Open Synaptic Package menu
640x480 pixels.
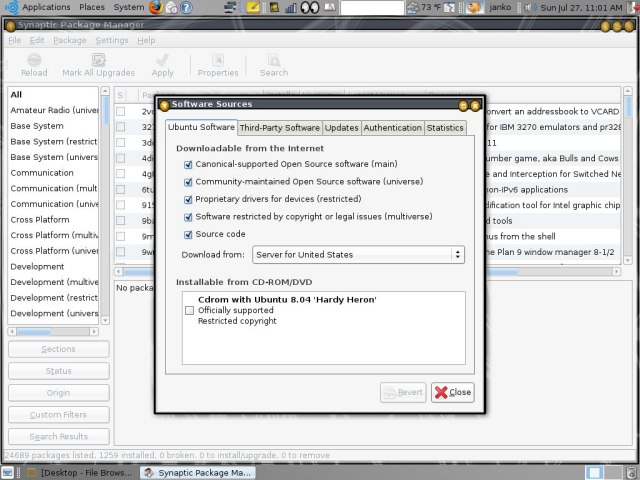pyautogui.click(x=70, y=40)
